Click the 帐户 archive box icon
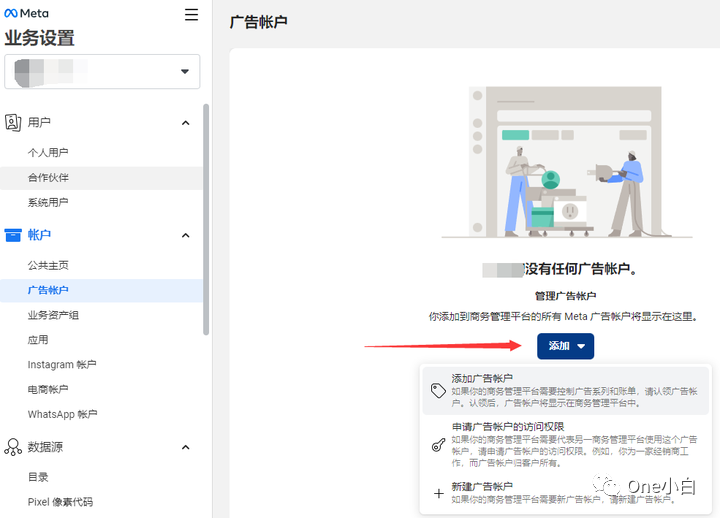 tap(13, 235)
